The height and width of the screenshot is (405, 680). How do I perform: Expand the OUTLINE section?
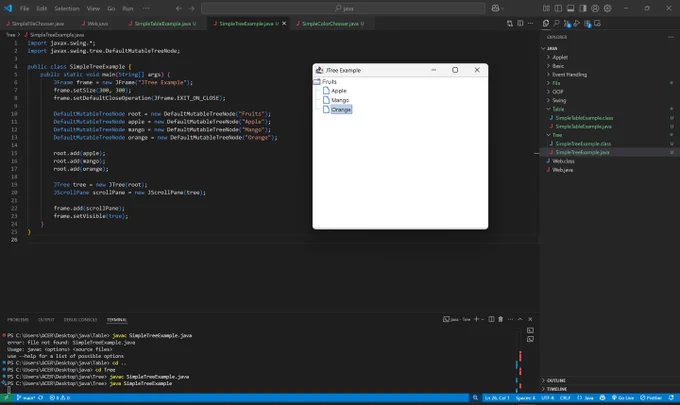coord(556,380)
